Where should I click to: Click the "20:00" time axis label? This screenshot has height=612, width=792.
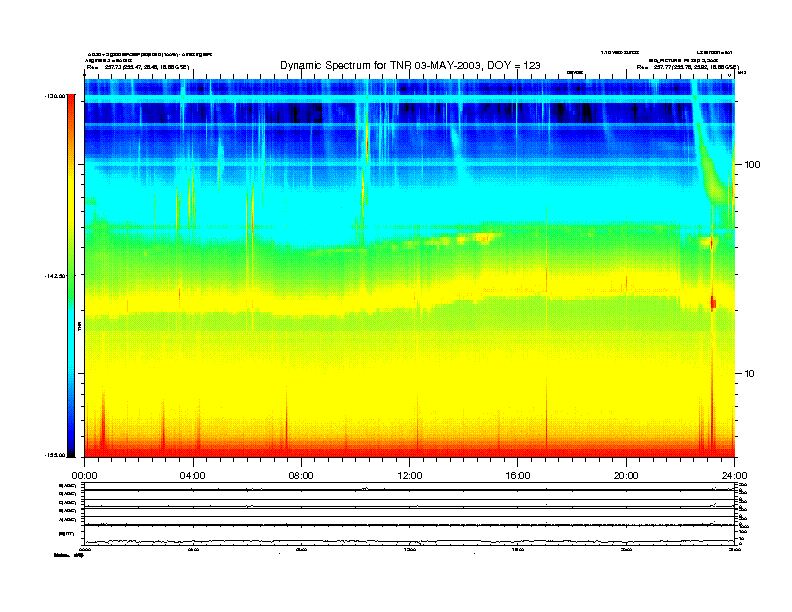(x=626, y=476)
